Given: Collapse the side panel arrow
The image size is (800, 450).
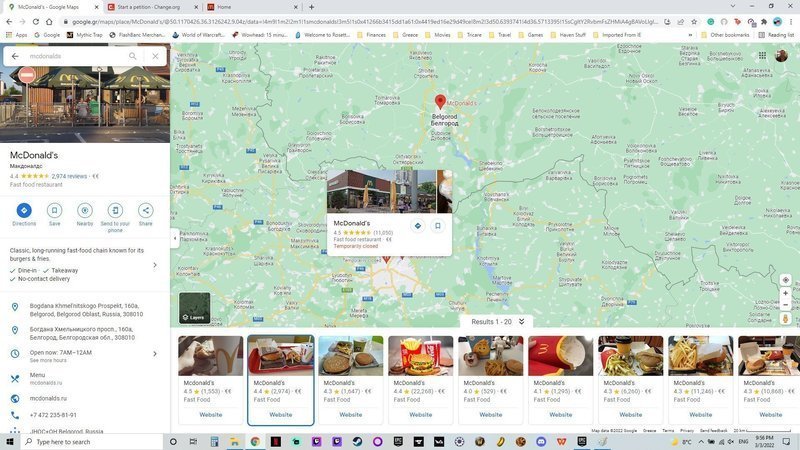Looking at the screenshot, I should pos(175,238).
